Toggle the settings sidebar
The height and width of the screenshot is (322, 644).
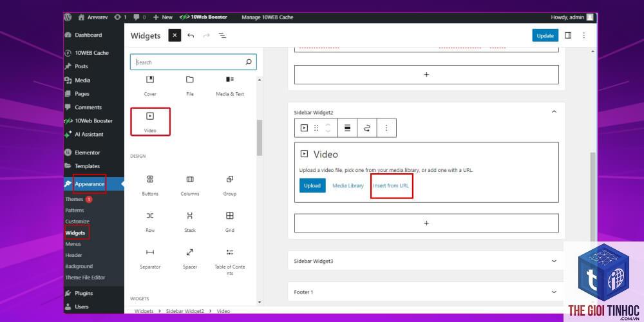pos(568,35)
